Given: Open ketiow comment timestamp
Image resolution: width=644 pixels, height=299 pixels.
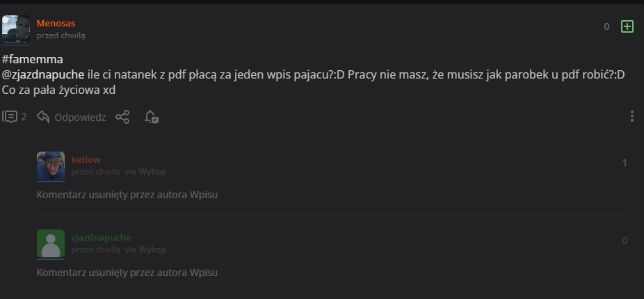Looking at the screenshot, I should (x=96, y=172).
